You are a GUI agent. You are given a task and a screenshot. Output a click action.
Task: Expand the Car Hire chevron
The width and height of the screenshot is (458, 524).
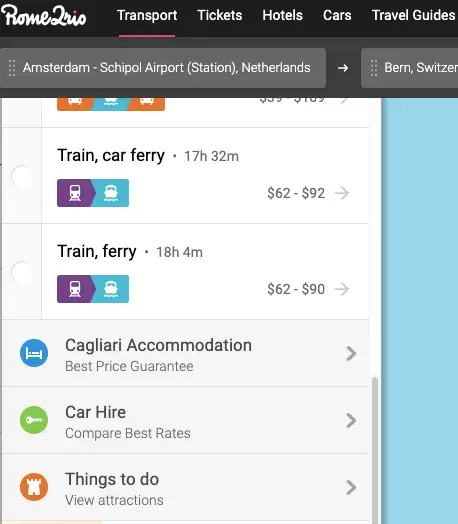tap(351, 420)
